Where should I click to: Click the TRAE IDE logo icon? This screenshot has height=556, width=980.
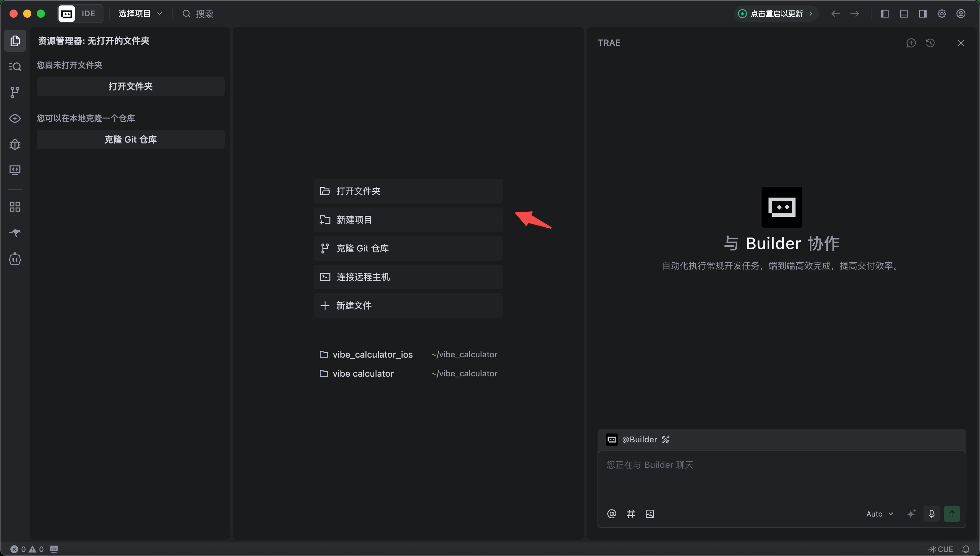(x=67, y=14)
